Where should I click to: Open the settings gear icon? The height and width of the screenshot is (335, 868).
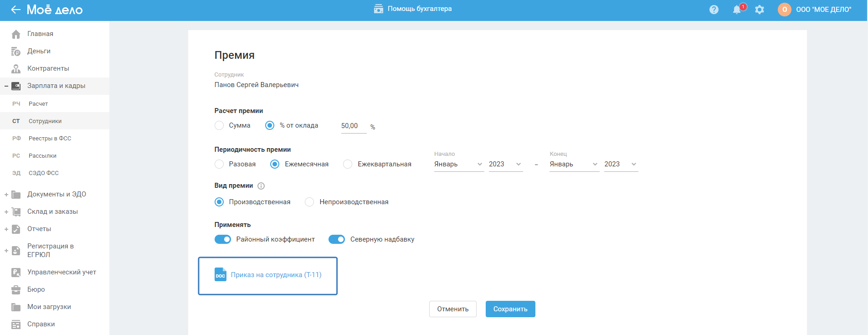click(760, 10)
